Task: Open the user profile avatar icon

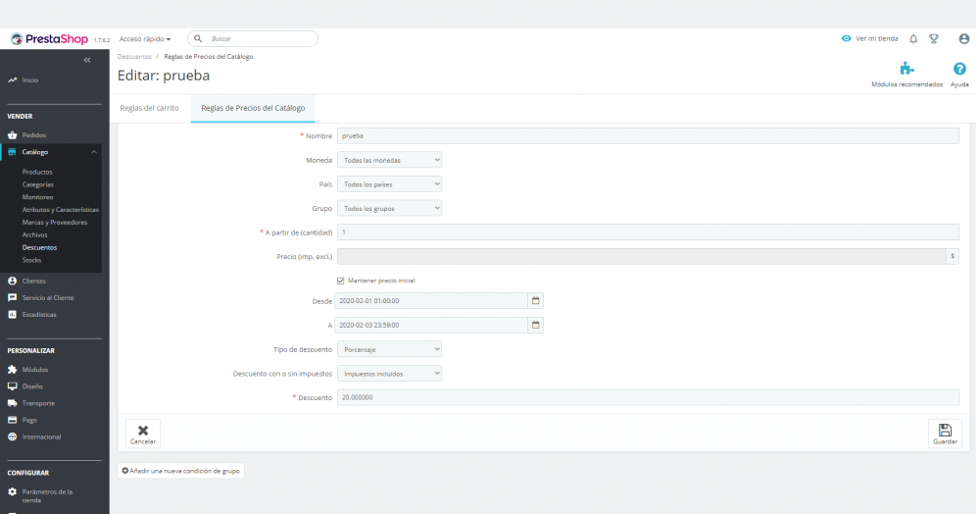Action: tap(963, 39)
